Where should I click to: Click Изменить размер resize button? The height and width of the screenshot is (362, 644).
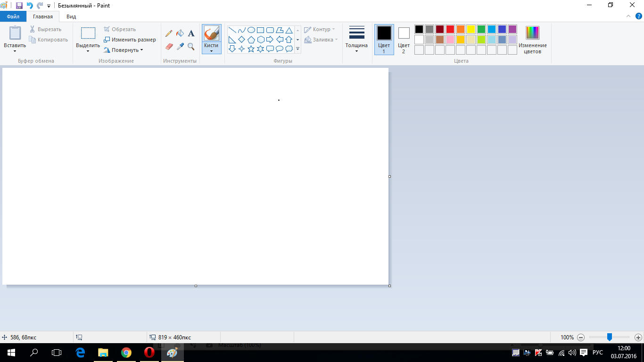(130, 40)
